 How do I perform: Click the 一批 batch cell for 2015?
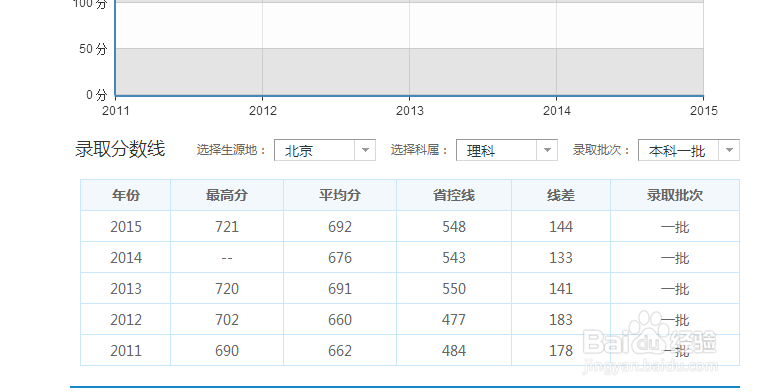[675, 226]
